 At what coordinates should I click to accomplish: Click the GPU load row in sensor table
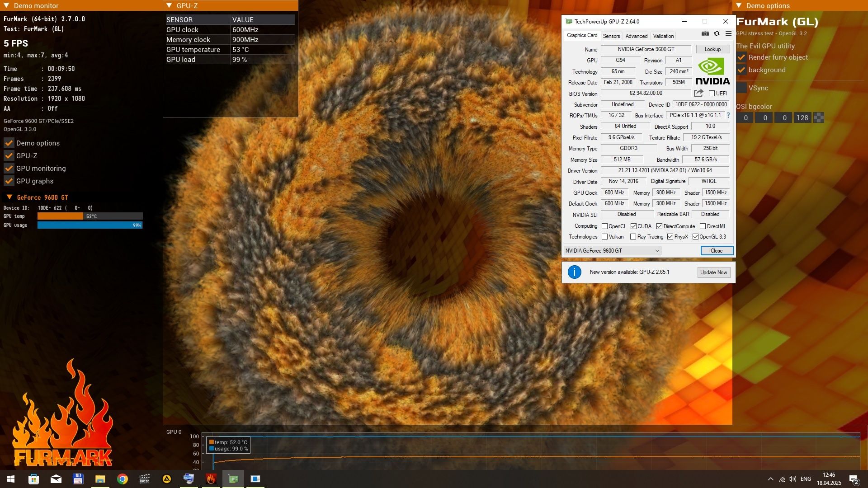[x=230, y=60]
